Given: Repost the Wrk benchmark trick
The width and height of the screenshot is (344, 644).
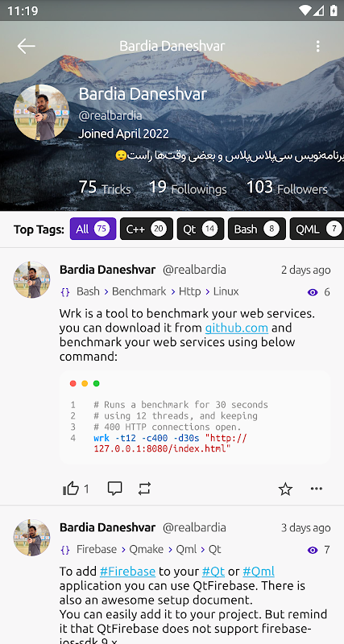Looking at the screenshot, I should 144,489.
